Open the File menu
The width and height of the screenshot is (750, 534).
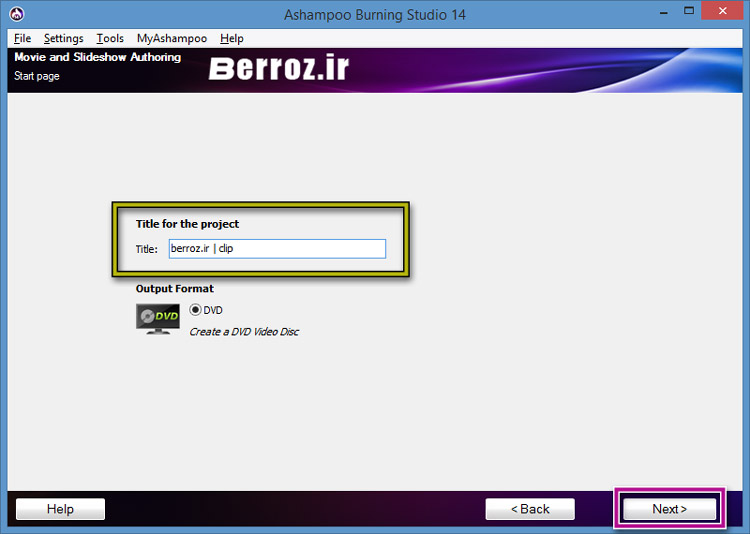(x=22, y=38)
